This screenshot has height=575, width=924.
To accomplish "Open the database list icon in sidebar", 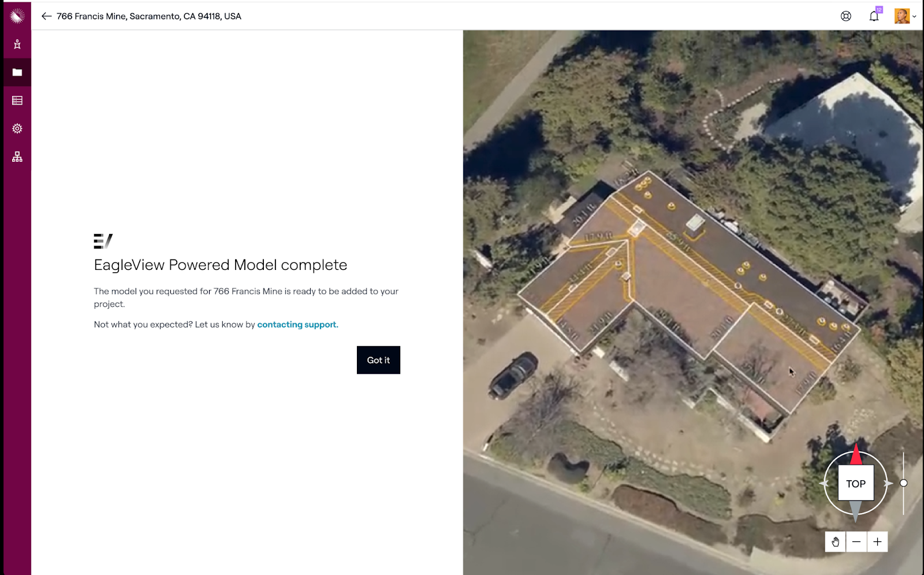I will (x=17, y=101).
